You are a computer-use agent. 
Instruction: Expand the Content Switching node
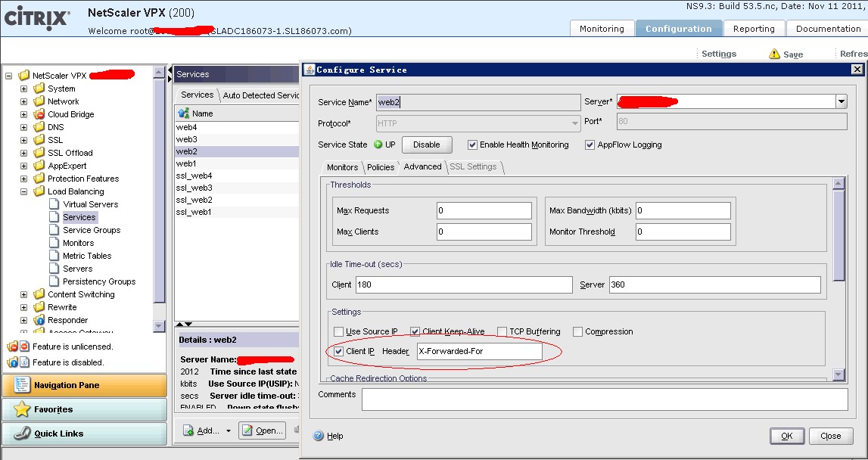pyautogui.click(x=23, y=294)
